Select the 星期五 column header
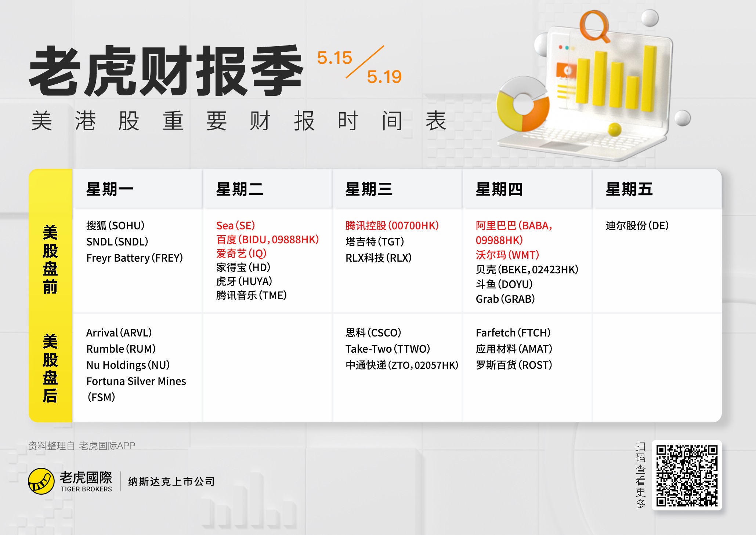This screenshot has height=535, width=756. (629, 189)
